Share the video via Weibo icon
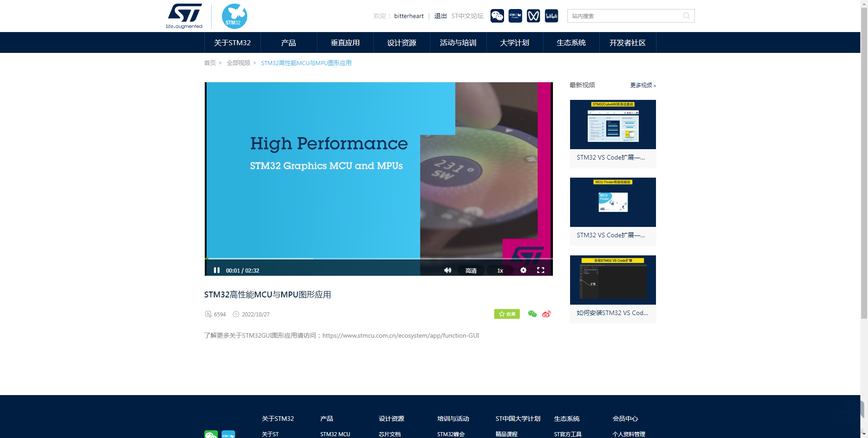The height and width of the screenshot is (438, 868). 547,314
